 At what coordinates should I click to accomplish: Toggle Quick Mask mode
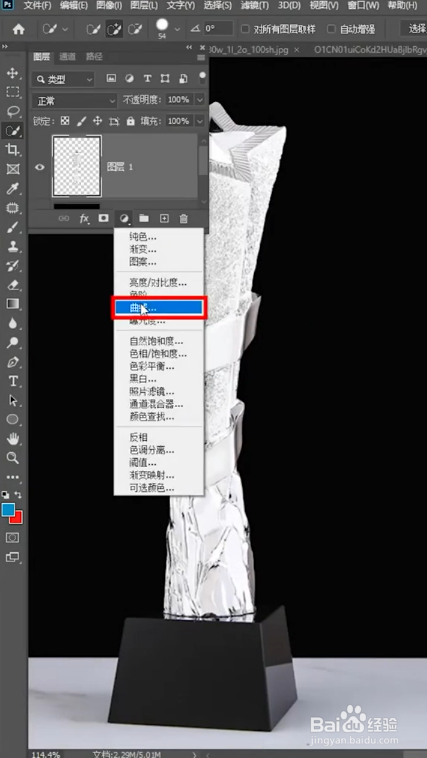coord(13,538)
